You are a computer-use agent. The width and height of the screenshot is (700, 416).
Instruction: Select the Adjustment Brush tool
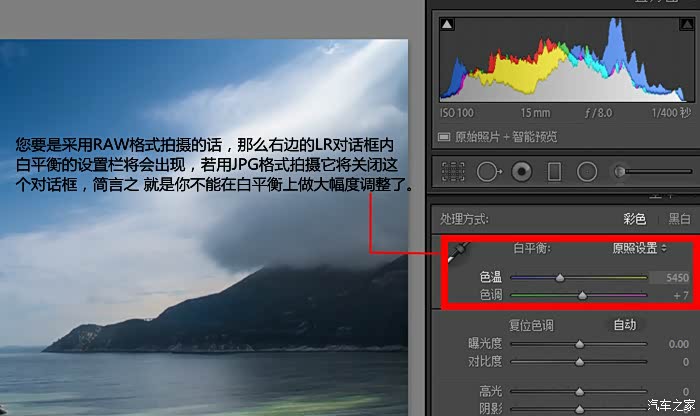(x=653, y=171)
